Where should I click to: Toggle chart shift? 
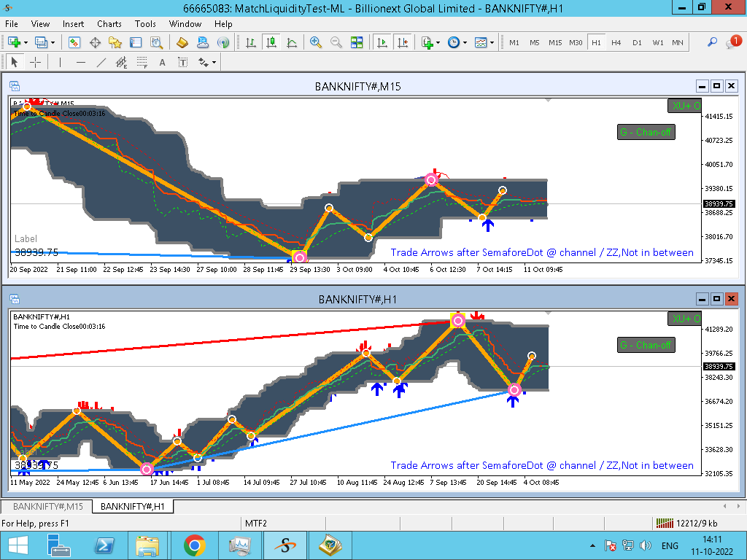click(x=403, y=42)
